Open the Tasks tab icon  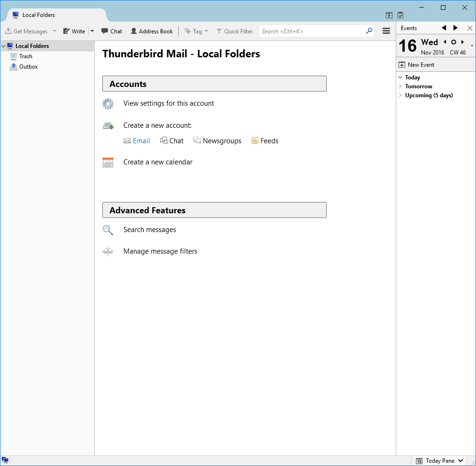[400, 15]
